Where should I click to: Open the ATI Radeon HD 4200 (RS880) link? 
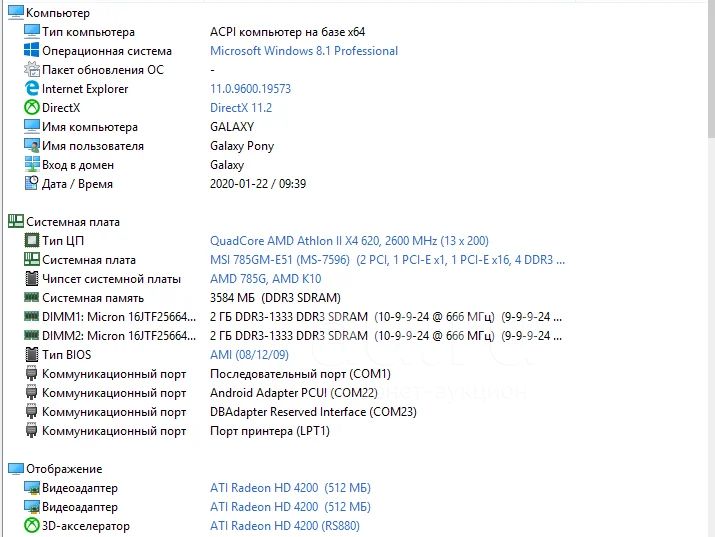pyautogui.click(x=285, y=526)
